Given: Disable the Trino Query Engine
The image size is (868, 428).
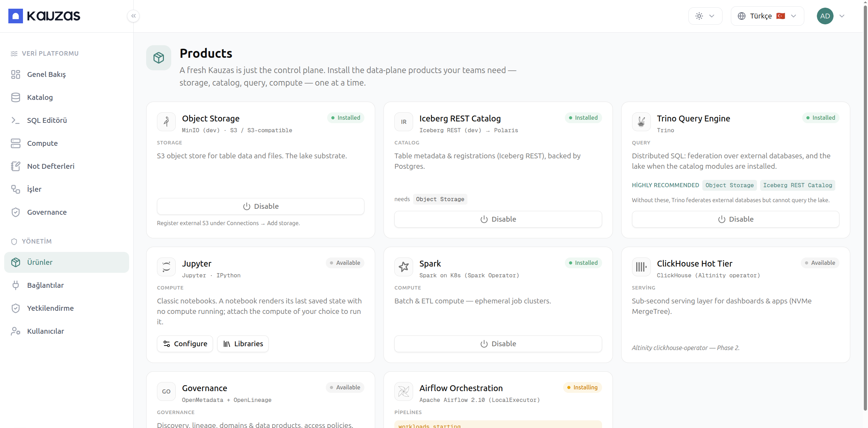Looking at the screenshot, I should (x=735, y=219).
